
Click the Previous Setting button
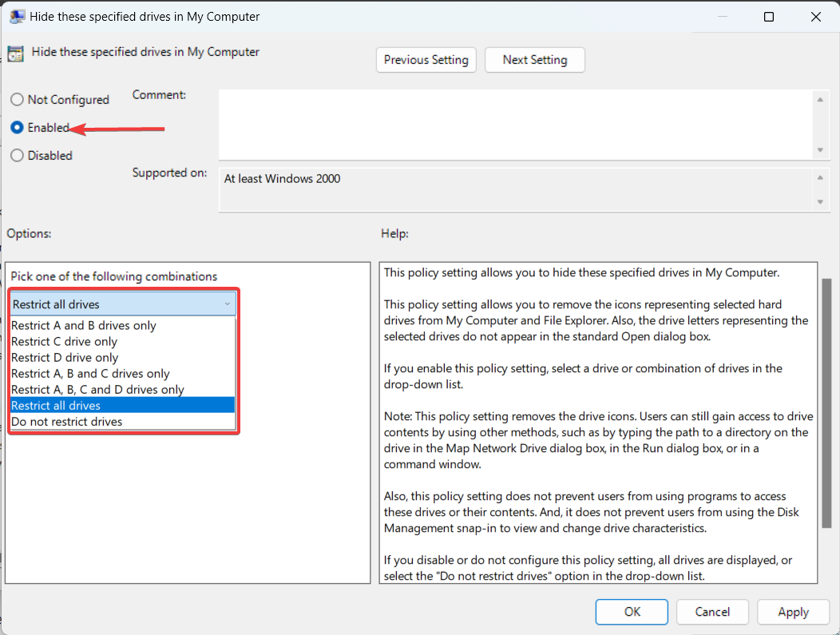[x=426, y=59]
